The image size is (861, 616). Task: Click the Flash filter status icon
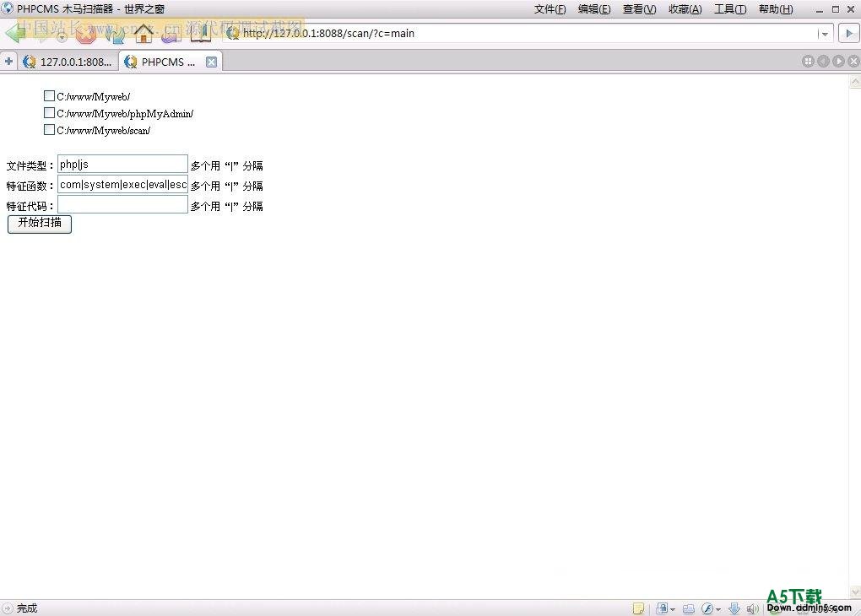coord(707,608)
